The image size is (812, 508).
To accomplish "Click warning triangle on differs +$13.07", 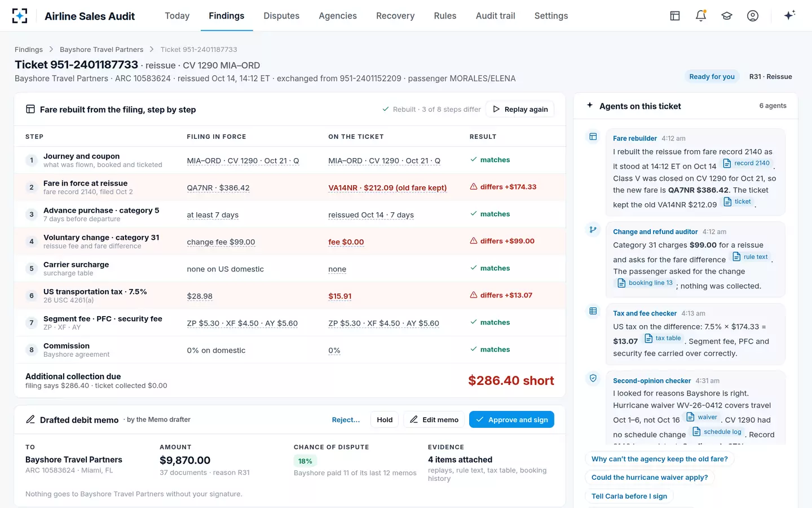I will pyautogui.click(x=474, y=295).
